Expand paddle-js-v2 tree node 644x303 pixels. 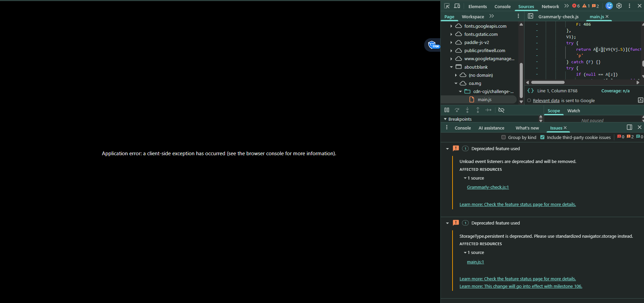pyautogui.click(x=451, y=42)
